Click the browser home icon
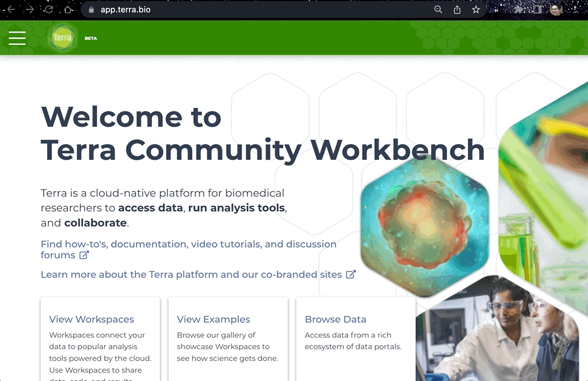 click(68, 10)
